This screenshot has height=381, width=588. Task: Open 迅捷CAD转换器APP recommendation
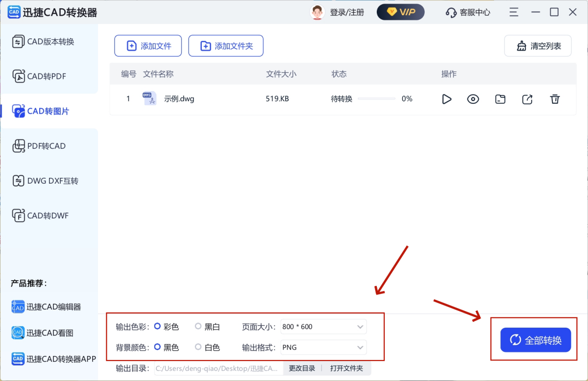click(53, 359)
